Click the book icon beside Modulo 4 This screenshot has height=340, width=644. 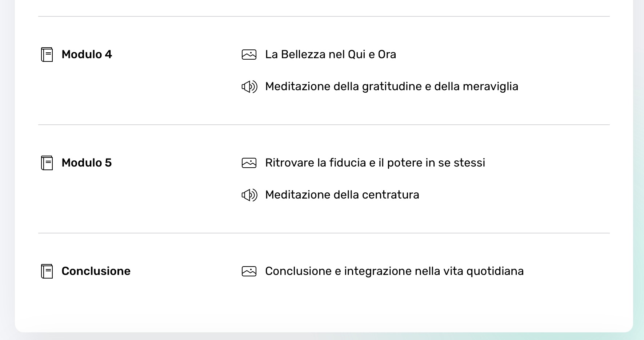coord(47,55)
